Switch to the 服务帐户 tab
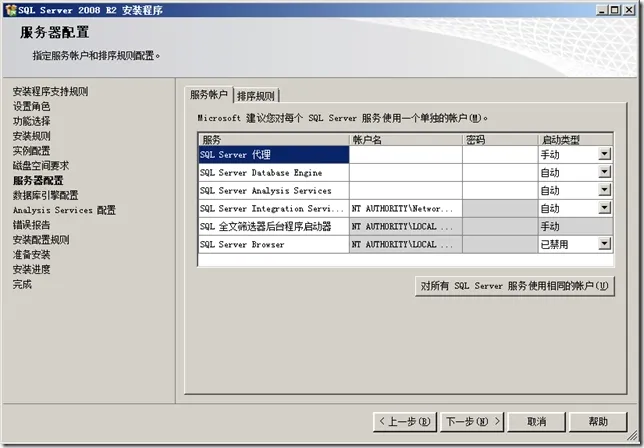Viewport: 644px width, 448px height. click(209, 95)
